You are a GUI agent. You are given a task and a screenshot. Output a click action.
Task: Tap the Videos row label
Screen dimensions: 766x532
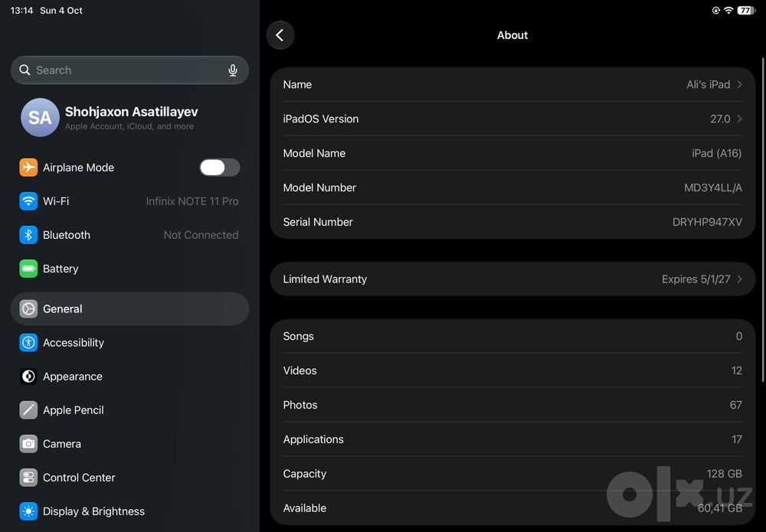300,370
